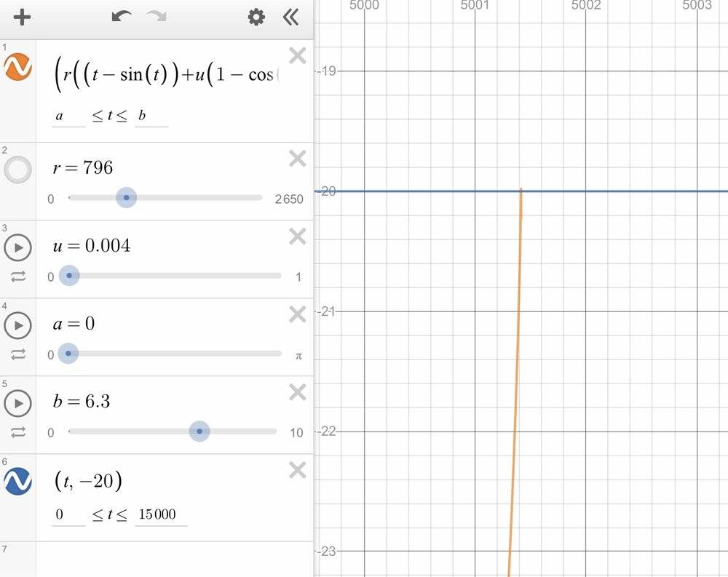This screenshot has height=577, width=728.
Task: Click the r slider handle
Action: click(127, 198)
